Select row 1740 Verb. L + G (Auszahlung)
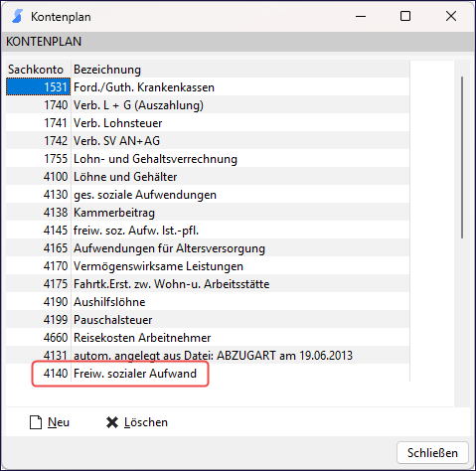 208,105
